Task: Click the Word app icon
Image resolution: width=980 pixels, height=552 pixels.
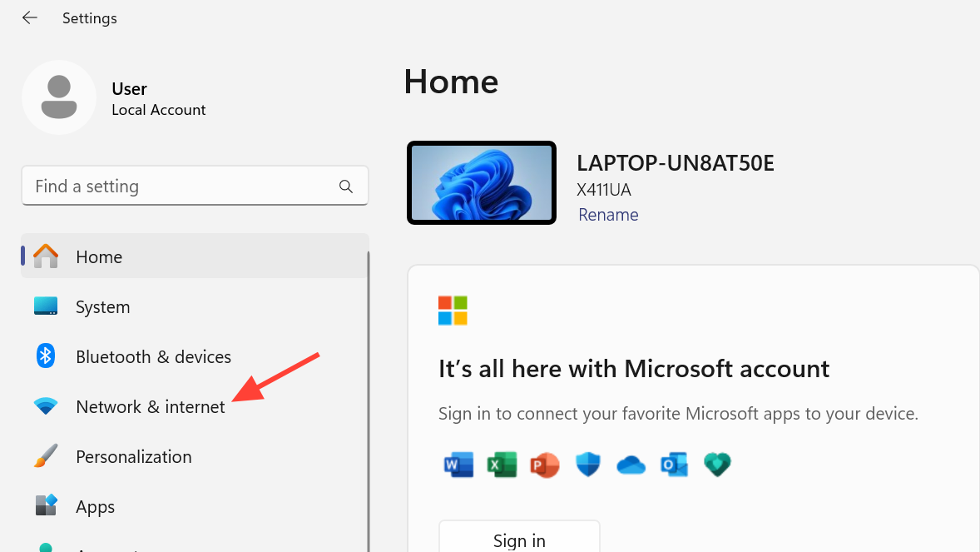Action: point(458,464)
